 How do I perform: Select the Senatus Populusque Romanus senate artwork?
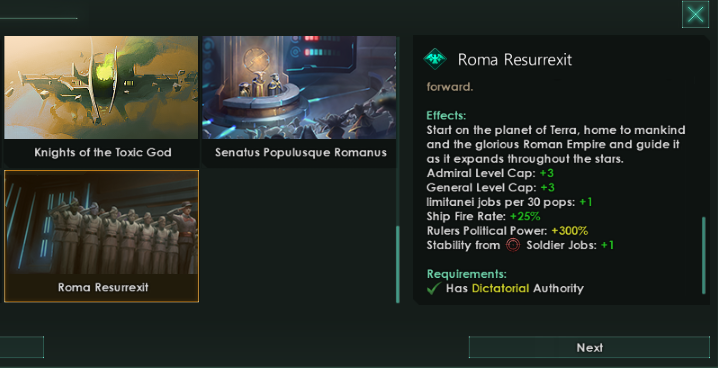pyautogui.click(x=299, y=87)
